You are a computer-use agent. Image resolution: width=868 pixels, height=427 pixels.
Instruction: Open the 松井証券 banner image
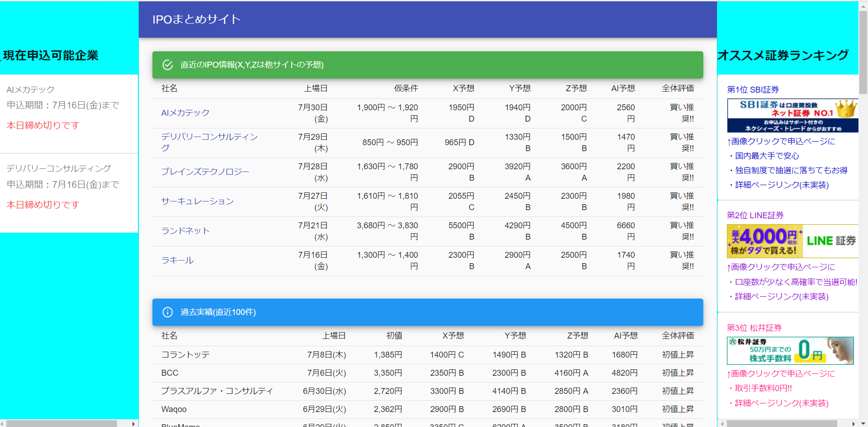pyautogui.click(x=790, y=351)
